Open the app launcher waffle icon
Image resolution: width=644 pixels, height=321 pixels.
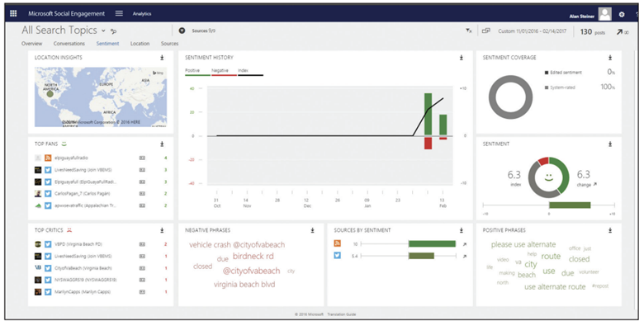(13, 13)
